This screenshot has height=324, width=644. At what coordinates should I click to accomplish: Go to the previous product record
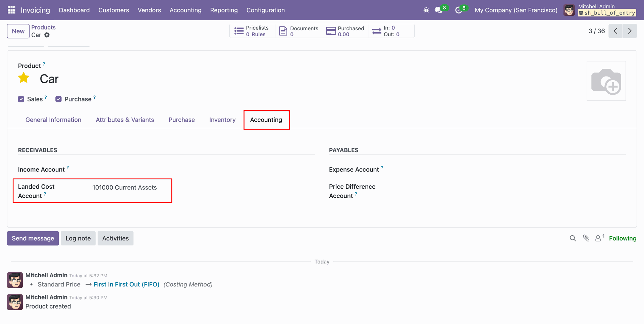[615, 31]
